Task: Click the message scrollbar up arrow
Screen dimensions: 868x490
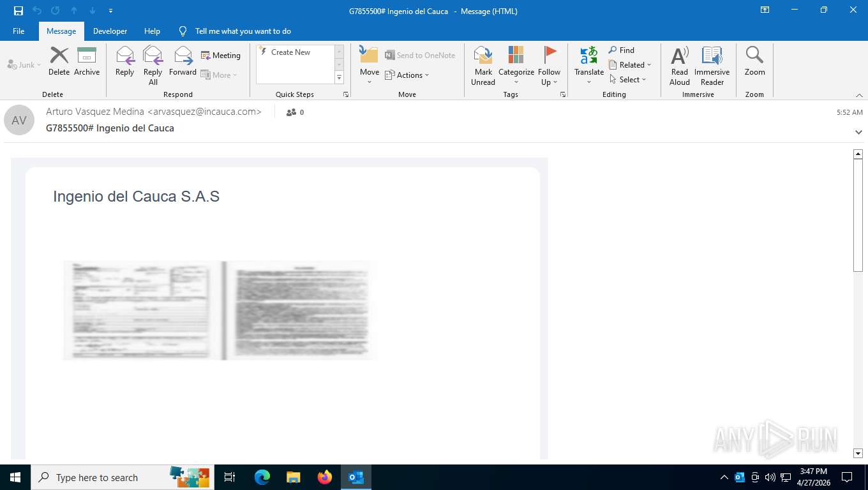Action: pyautogui.click(x=858, y=154)
